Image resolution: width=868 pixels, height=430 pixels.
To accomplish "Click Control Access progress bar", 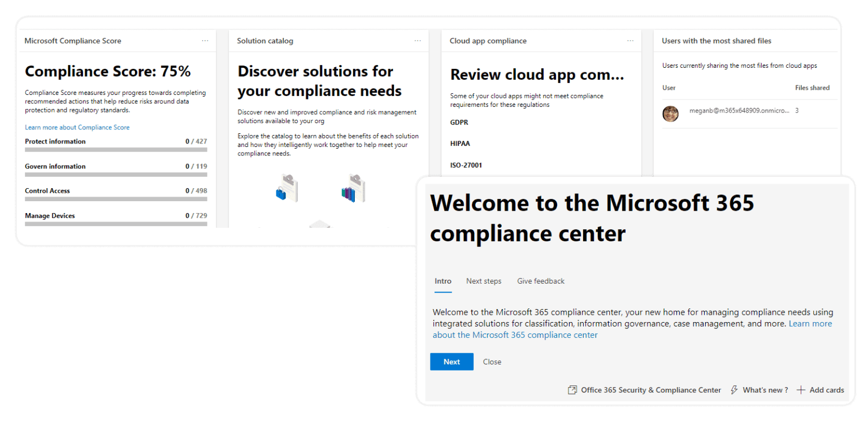I will coord(116,199).
